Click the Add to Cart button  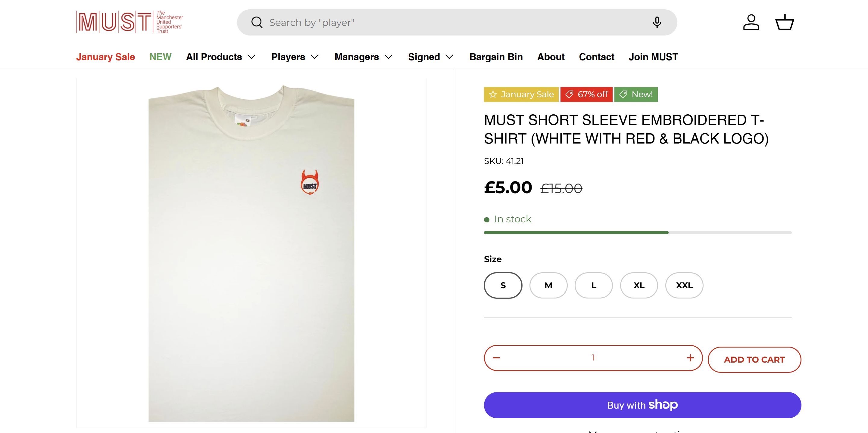click(754, 360)
